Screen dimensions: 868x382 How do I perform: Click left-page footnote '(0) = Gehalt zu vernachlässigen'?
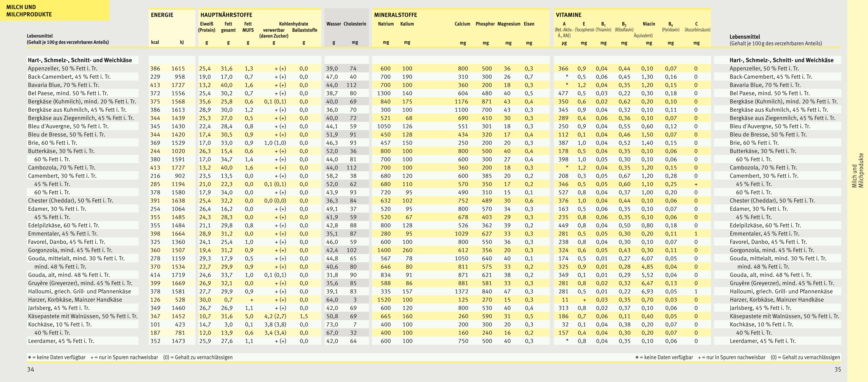198,357
